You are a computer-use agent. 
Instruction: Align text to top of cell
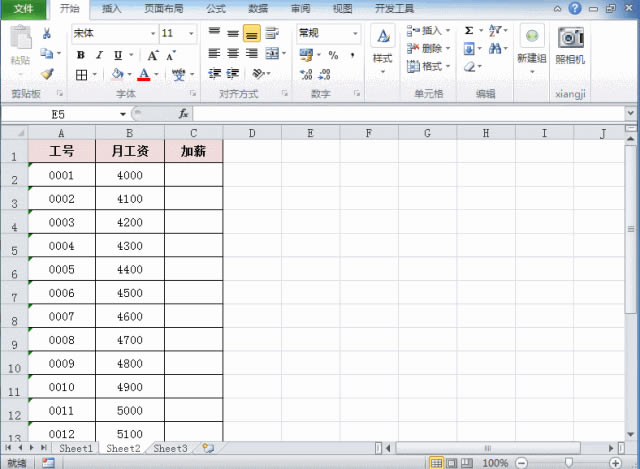(x=214, y=32)
